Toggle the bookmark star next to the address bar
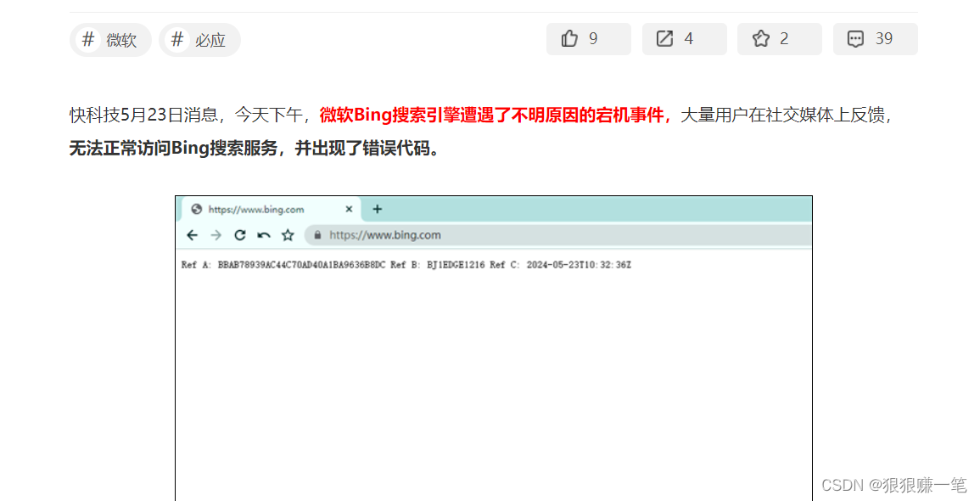This screenshot has height=501, width=980. pos(288,235)
